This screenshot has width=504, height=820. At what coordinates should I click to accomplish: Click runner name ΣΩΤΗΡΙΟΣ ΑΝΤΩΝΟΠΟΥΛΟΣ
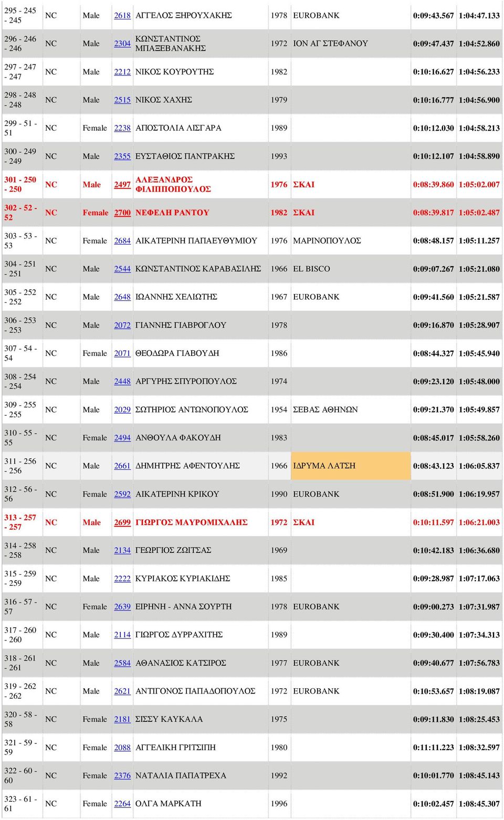coord(192,409)
